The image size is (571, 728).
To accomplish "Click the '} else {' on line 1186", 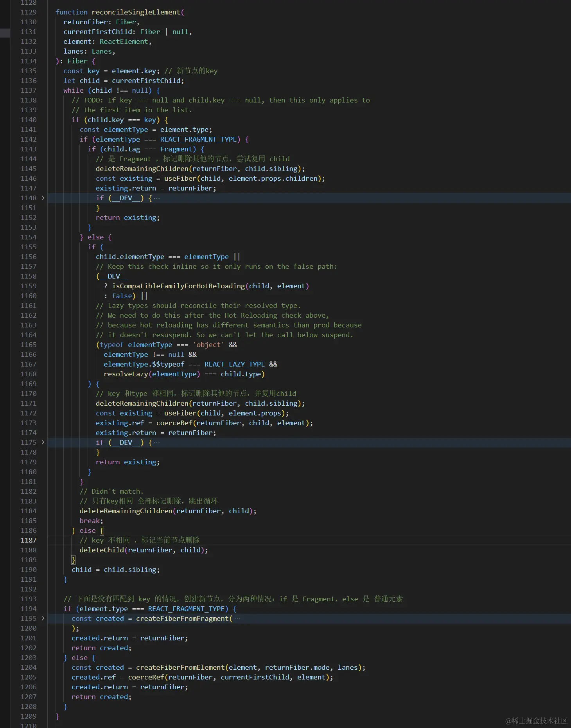I will 88,530.
